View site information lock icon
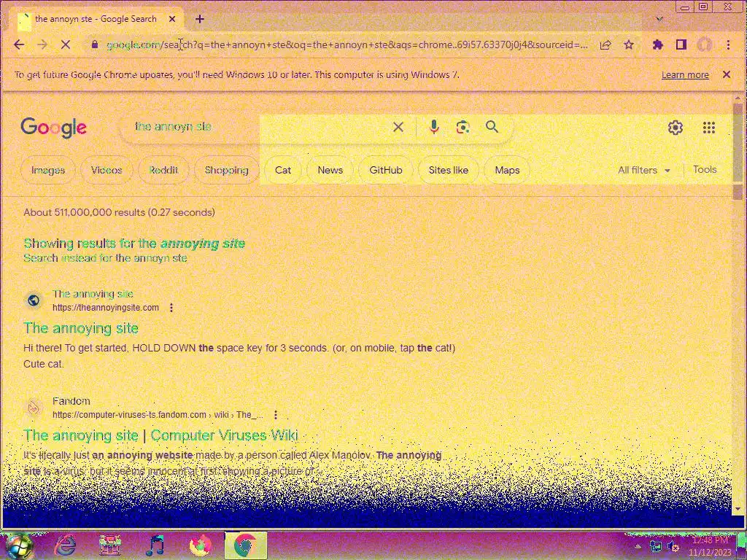747x560 pixels. coord(94,44)
